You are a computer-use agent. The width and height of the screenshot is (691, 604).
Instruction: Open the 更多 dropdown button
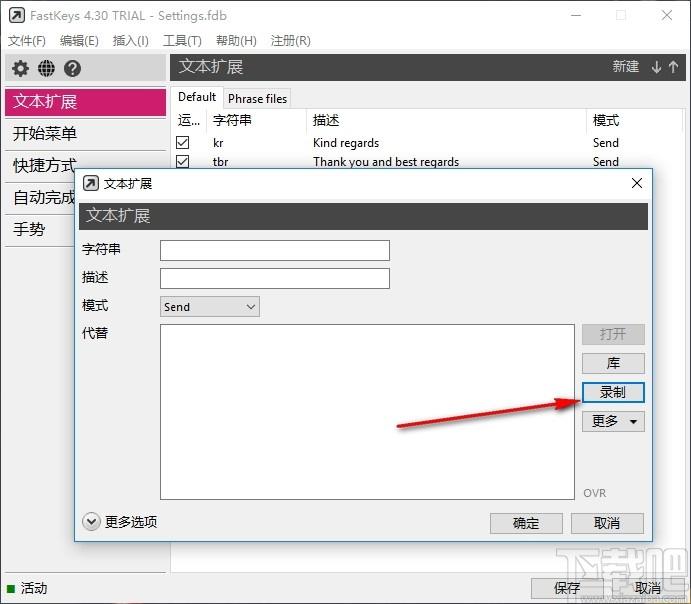tap(613, 422)
